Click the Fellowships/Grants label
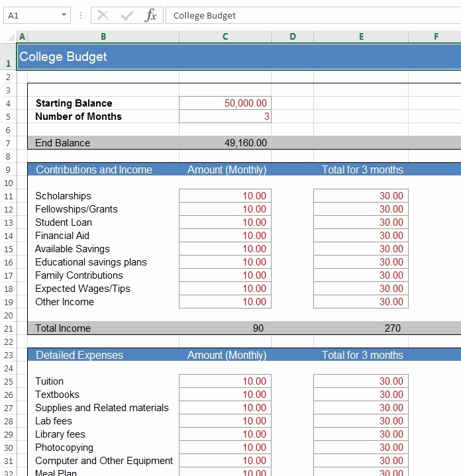 coord(77,209)
